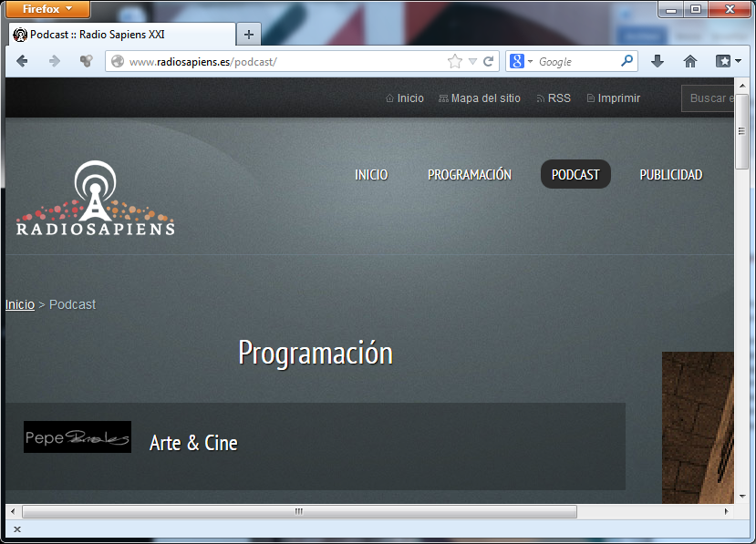Viewport: 756px width, 544px height.
Task: Open the Pepe Perales thumbnail image
Action: [78, 437]
